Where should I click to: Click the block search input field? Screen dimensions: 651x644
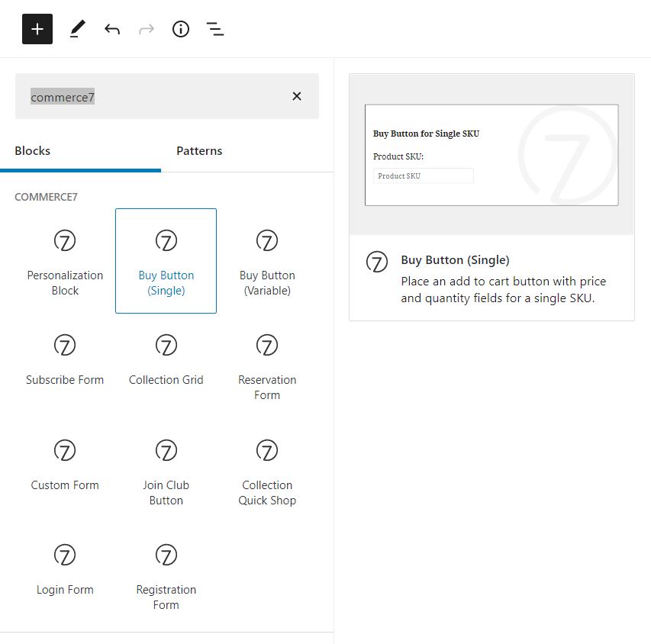pos(153,97)
